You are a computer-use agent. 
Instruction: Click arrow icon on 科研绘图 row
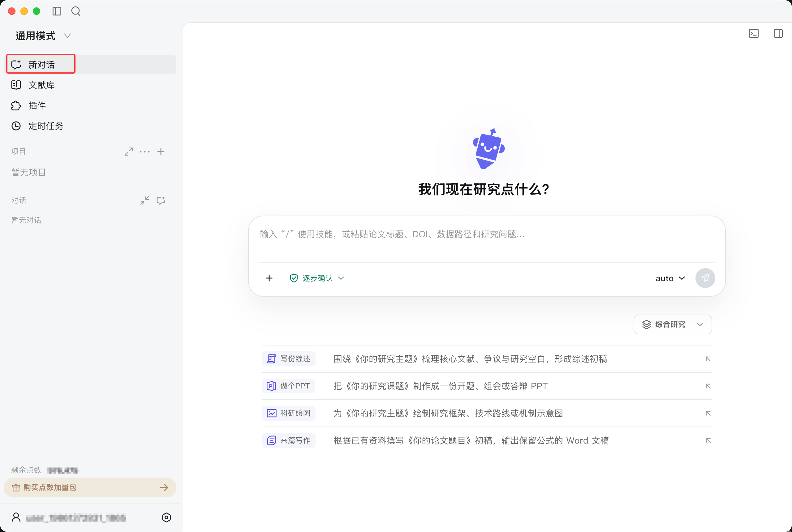[708, 413]
